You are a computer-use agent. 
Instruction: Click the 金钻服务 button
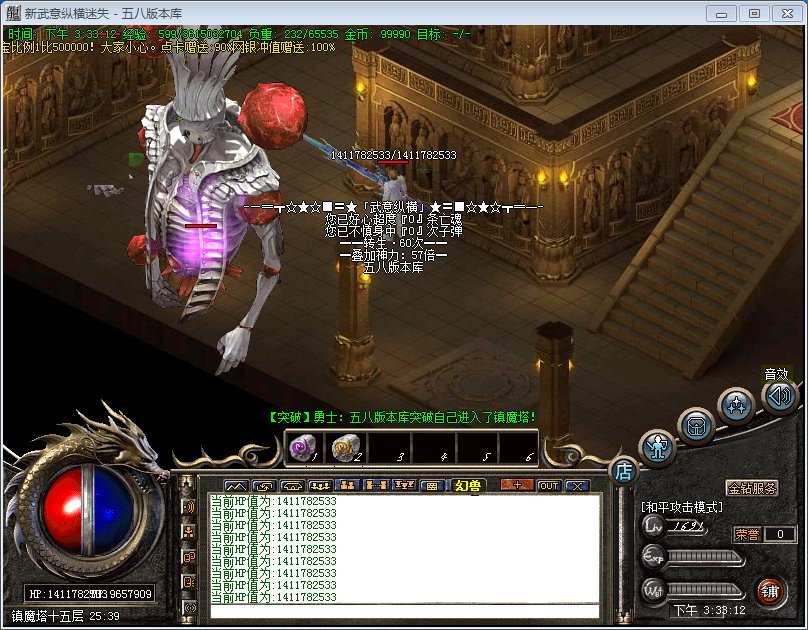coord(752,488)
